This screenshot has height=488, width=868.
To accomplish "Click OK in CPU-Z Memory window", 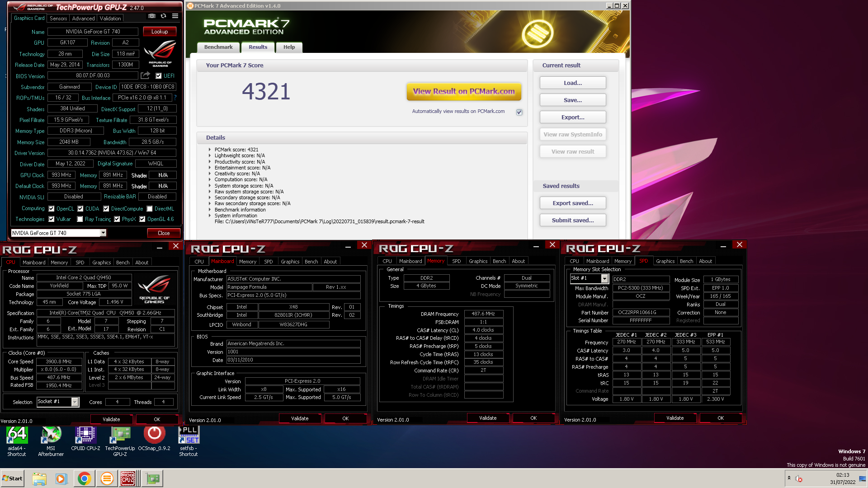I will [533, 418].
